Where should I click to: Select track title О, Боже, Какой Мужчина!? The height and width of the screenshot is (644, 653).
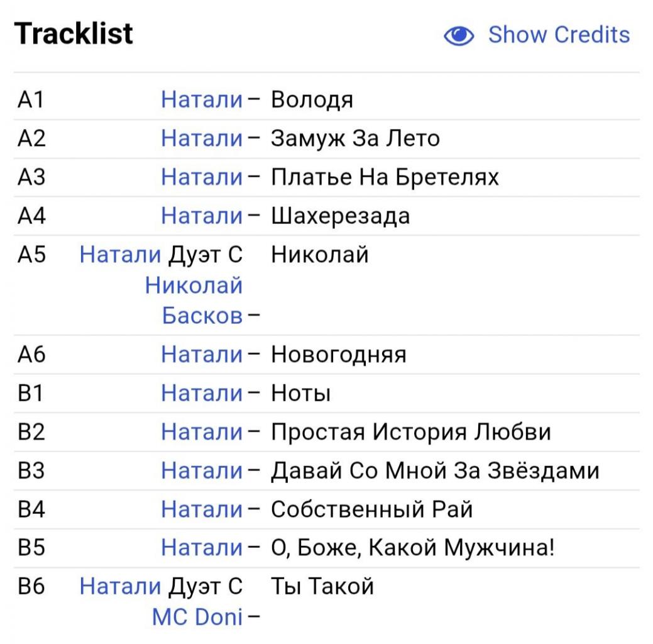[413, 548]
